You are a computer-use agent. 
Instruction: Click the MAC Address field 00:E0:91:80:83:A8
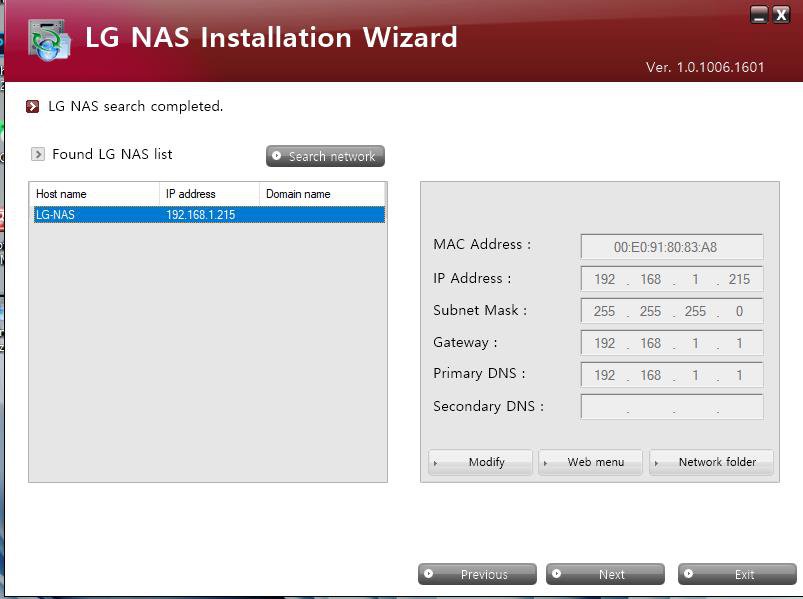tap(672, 247)
